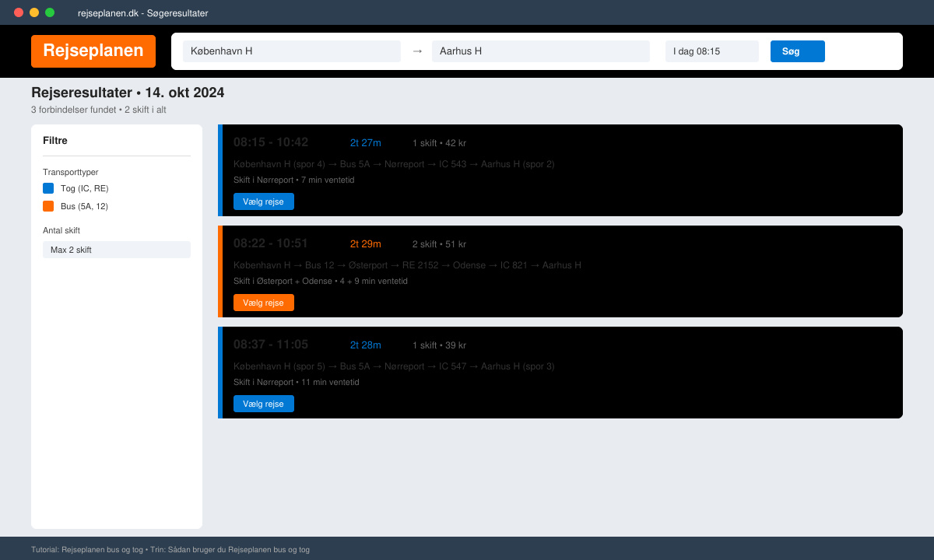Click Skift i Østerport + Odense note
Screen dimensions: 934x560
[321, 281]
